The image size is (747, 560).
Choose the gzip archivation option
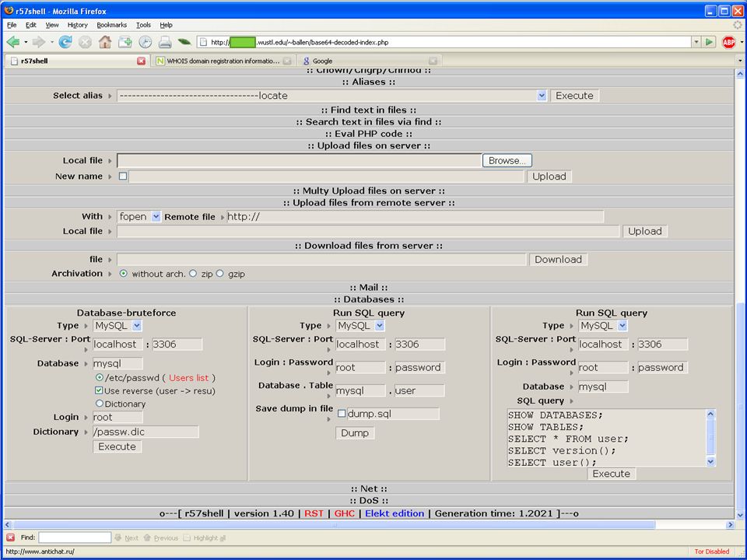tap(219, 274)
